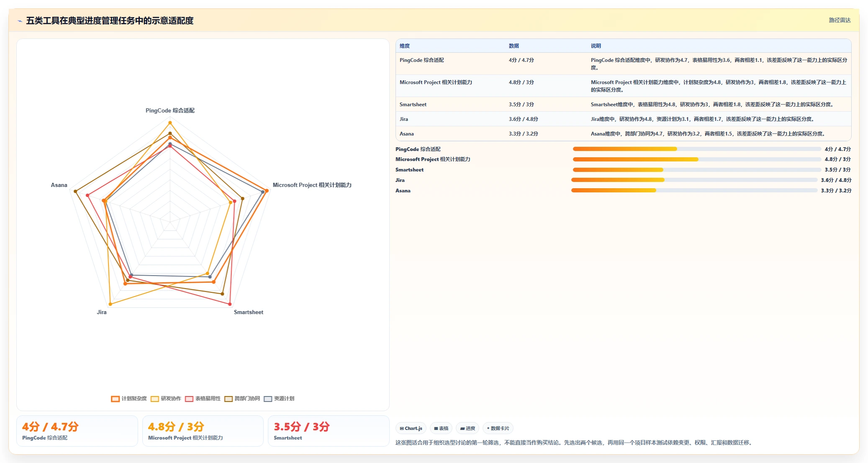The width and height of the screenshot is (868, 463).
Task: Click the 维度 column header
Action: coord(405,46)
